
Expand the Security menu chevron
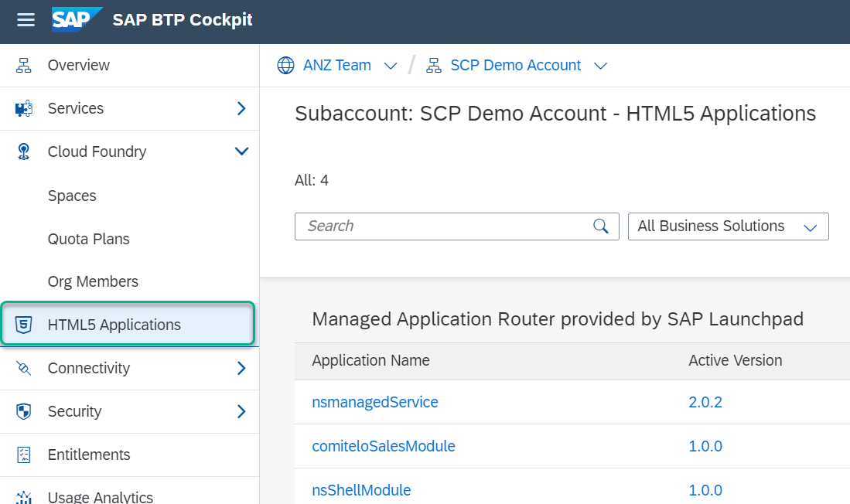242,411
